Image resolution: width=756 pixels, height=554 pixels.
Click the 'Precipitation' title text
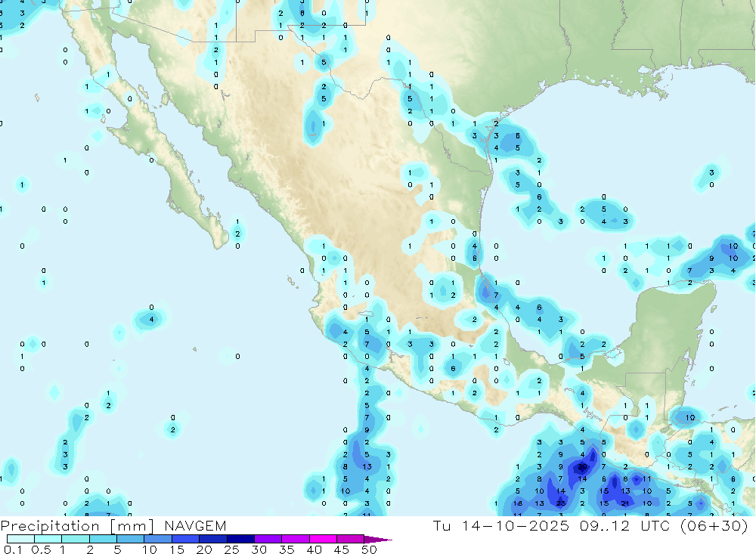click(x=50, y=526)
